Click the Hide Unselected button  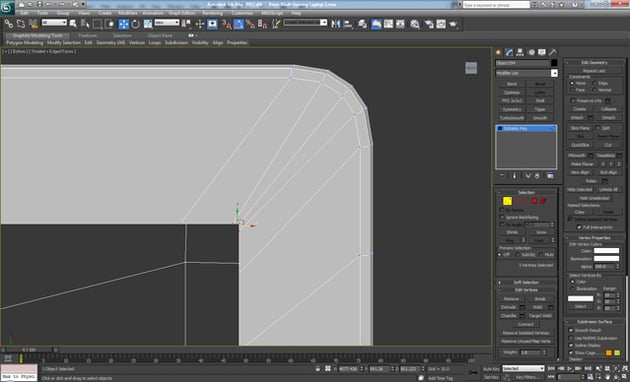pyautogui.click(x=594, y=198)
